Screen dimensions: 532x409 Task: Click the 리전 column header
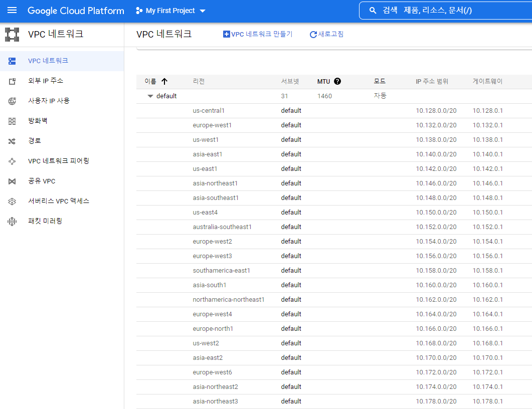click(199, 81)
